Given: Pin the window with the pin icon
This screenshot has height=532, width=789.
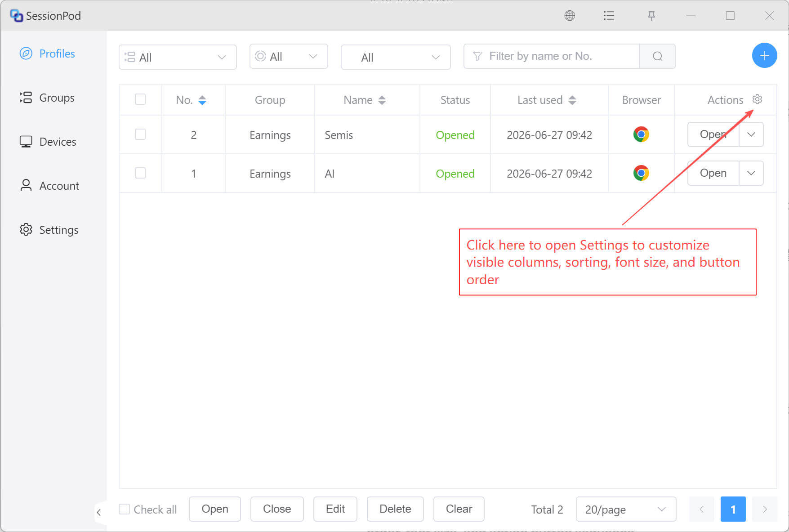Looking at the screenshot, I should pos(651,16).
